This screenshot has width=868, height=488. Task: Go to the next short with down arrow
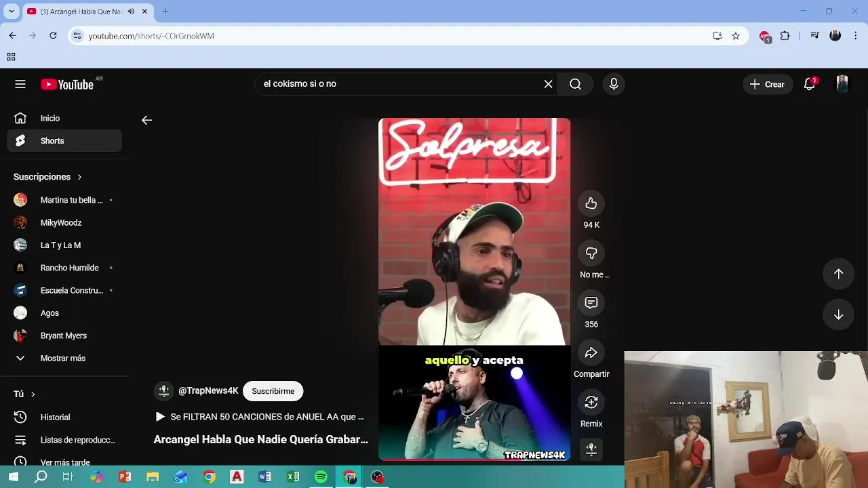[x=838, y=314]
